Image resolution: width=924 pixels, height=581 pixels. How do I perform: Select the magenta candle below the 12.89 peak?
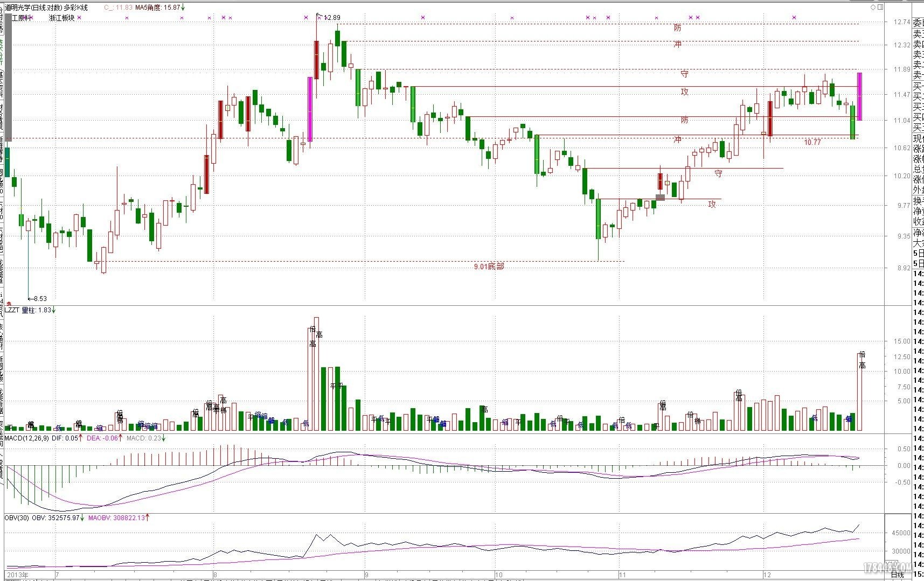tap(310, 109)
